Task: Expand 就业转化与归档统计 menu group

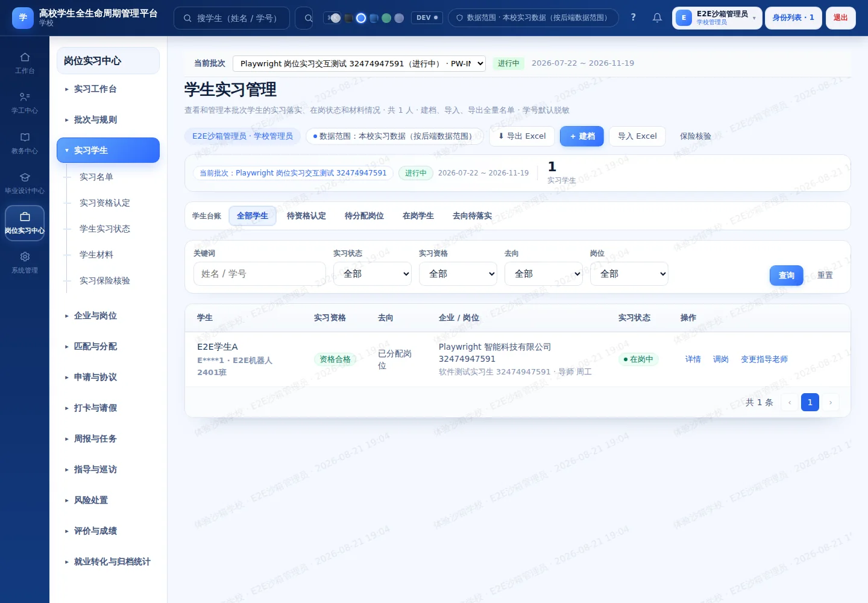Action: (108, 562)
